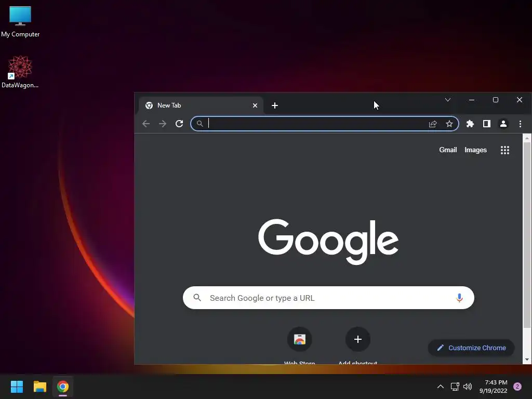Toggle the Chrome side panel icon
532x399 pixels.
[x=486, y=124]
